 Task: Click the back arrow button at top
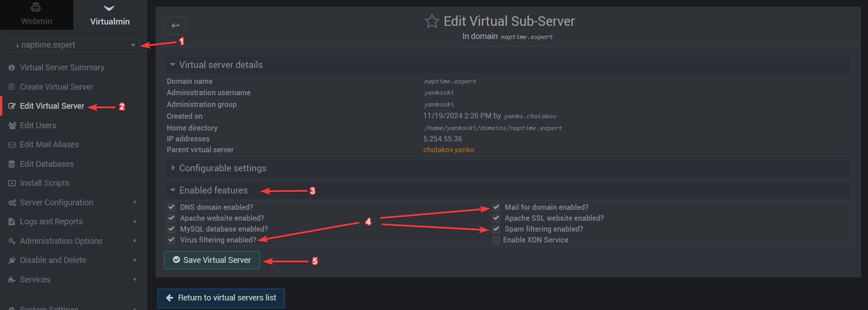(x=175, y=26)
